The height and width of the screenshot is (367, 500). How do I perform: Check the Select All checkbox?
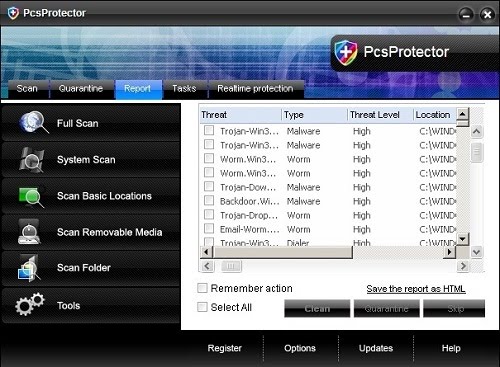(202, 307)
